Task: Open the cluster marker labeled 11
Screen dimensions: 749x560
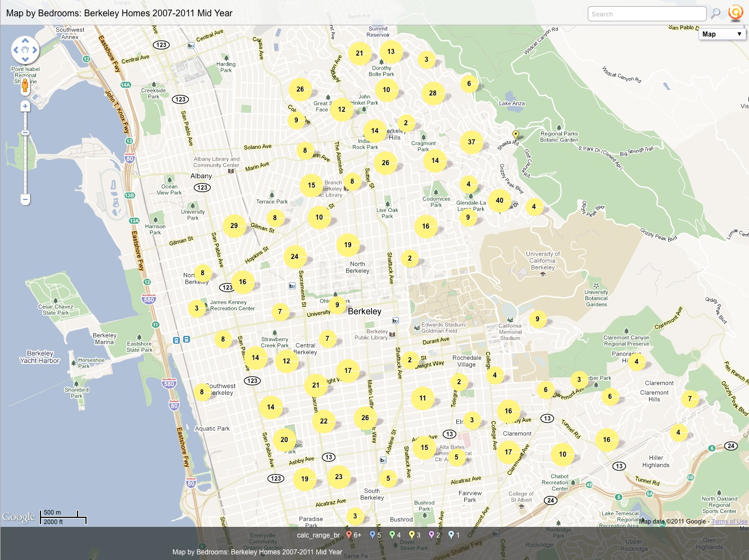Action: (x=423, y=398)
